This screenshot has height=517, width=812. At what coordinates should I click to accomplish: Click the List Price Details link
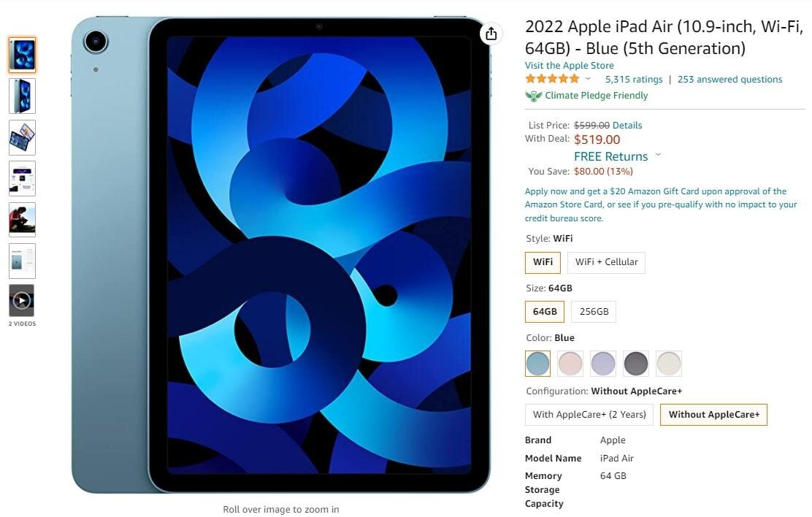tap(627, 126)
